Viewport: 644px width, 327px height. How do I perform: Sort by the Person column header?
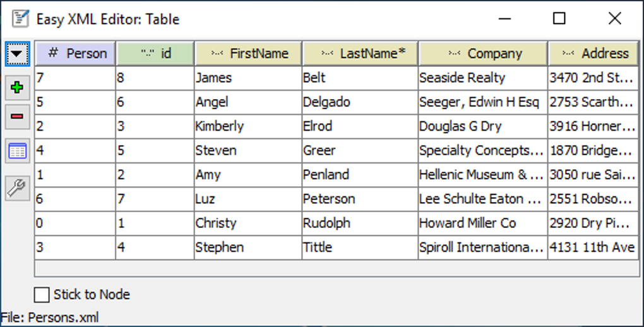pos(75,54)
